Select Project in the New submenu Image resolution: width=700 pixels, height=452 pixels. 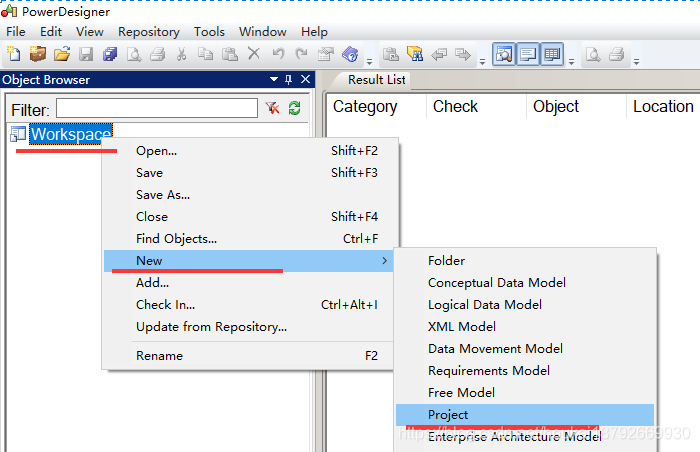click(525, 415)
